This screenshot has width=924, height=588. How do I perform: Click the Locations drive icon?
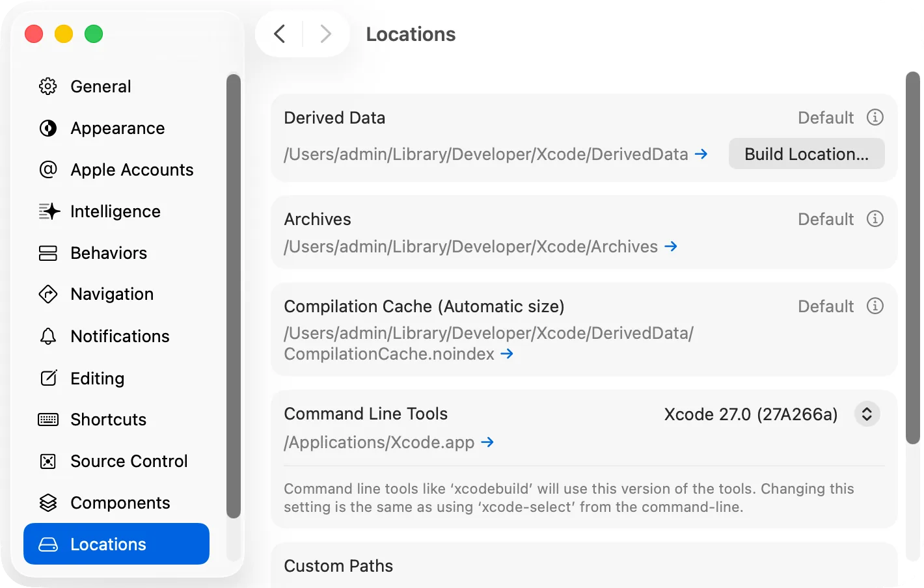[x=48, y=544]
